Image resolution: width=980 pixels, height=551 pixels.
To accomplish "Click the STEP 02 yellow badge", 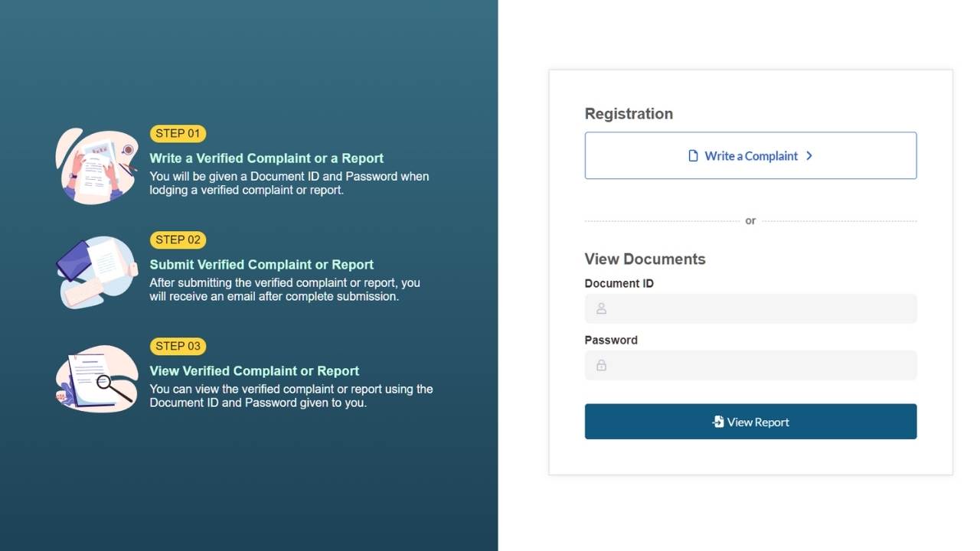I will pyautogui.click(x=178, y=240).
